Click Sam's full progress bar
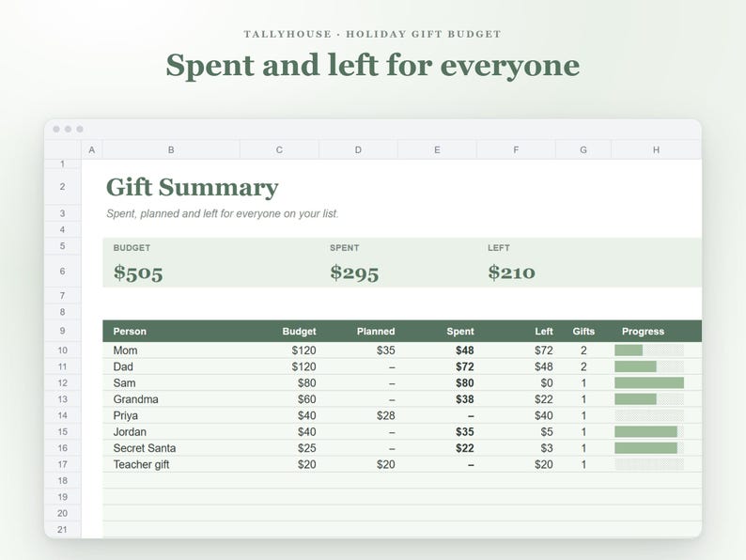 649,383
